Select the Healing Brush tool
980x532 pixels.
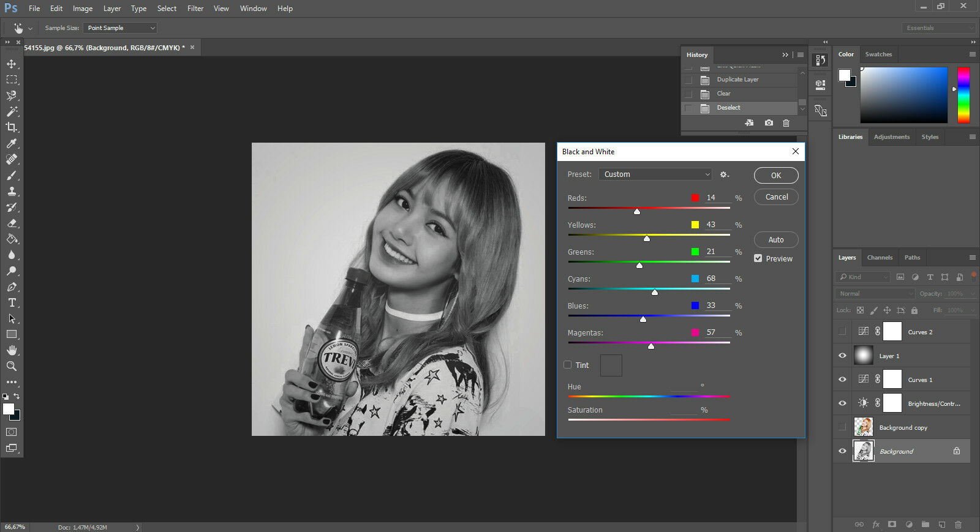point(12,159)
